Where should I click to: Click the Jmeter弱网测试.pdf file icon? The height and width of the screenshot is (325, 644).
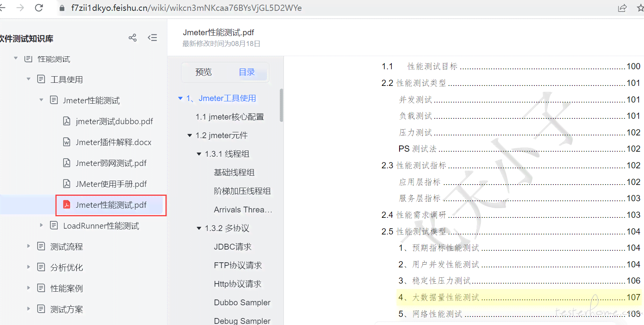tap(67, 163)
